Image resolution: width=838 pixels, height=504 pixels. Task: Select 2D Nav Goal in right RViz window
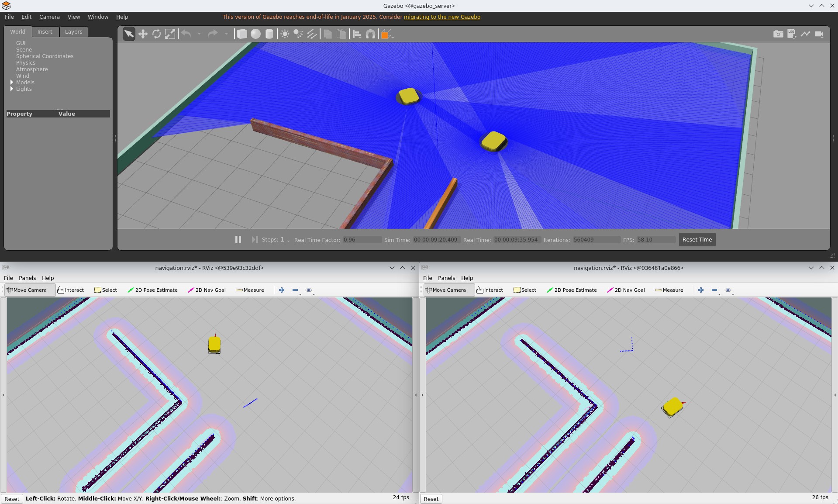pyautogui.click(x=626, y=290)
